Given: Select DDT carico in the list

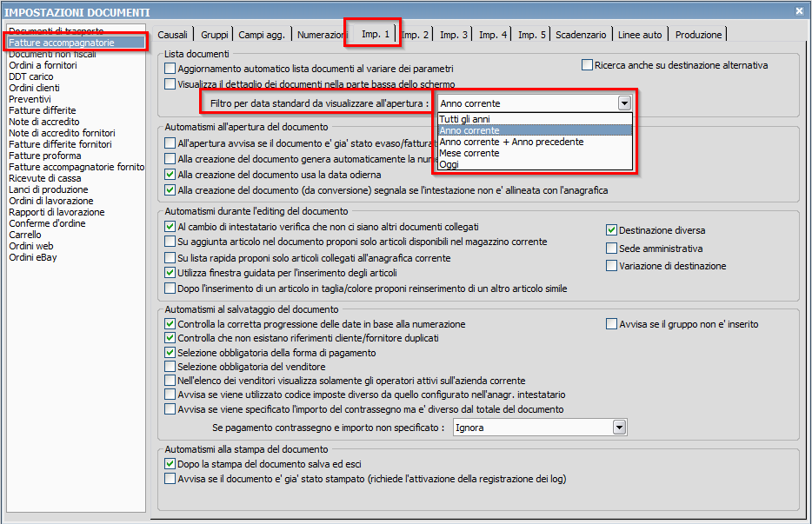Looking at the screenshot, I should click(77, 76).
